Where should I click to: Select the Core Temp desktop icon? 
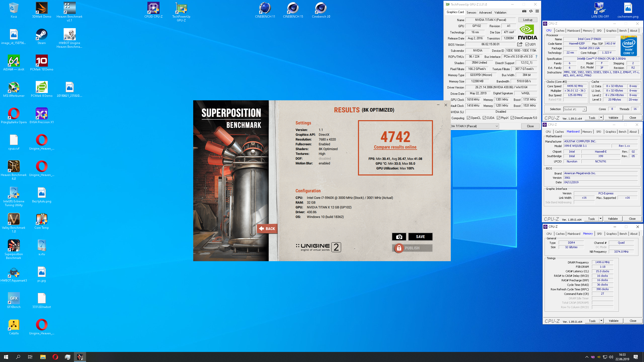tap(42, 221)
